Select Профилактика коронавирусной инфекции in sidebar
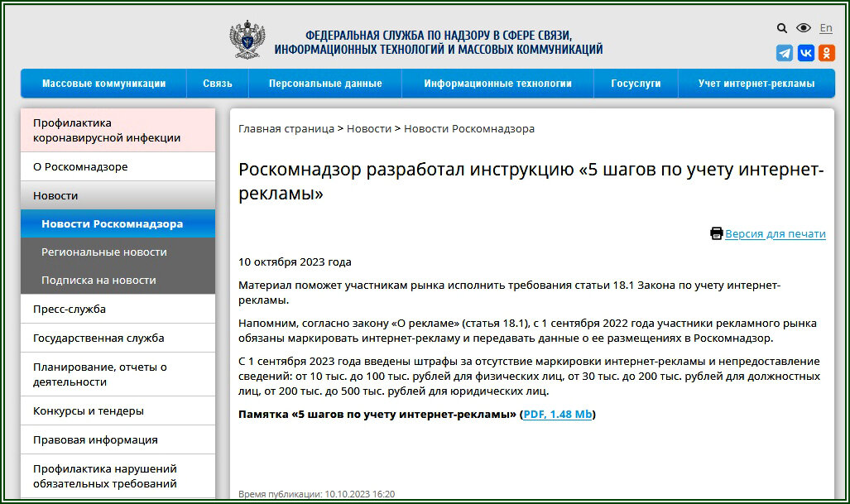 tap(118, 130)
